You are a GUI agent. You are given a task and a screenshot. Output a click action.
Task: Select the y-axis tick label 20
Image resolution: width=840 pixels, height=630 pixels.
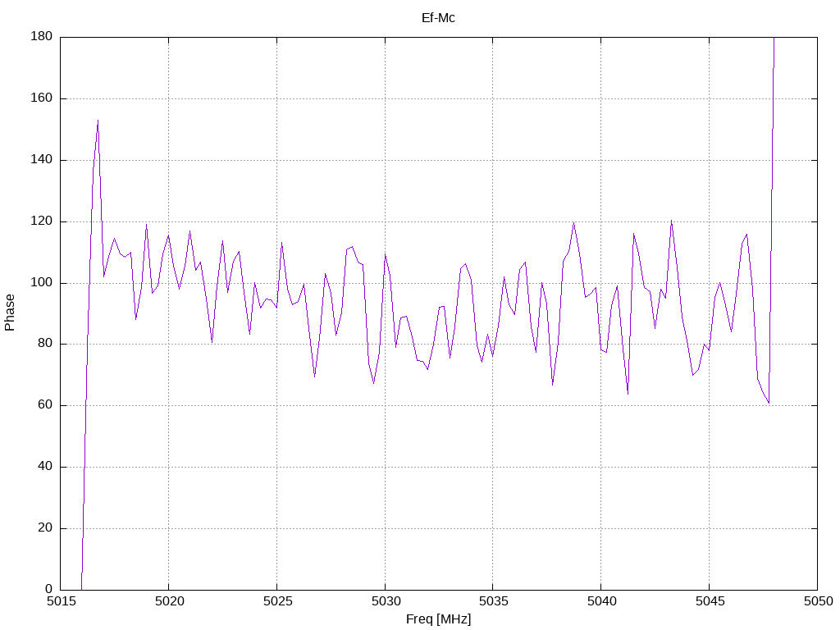[x=45, y=528]
